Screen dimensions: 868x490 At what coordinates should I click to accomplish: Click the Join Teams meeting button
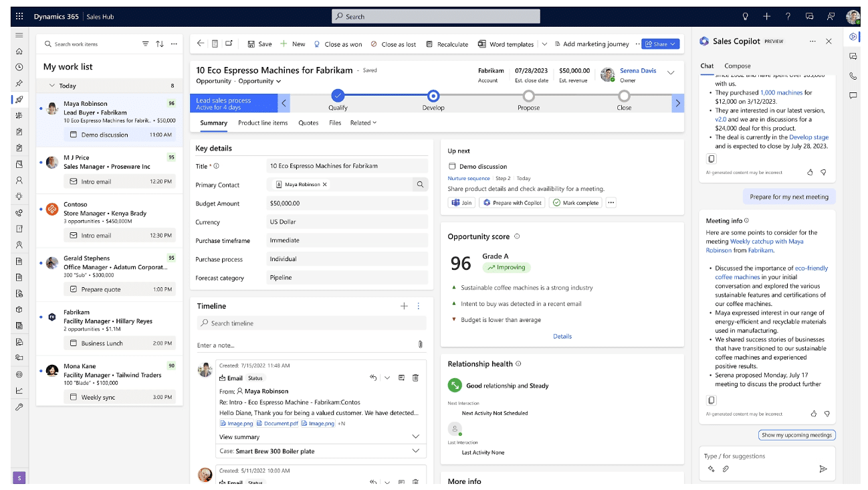[x=461, y=202]
